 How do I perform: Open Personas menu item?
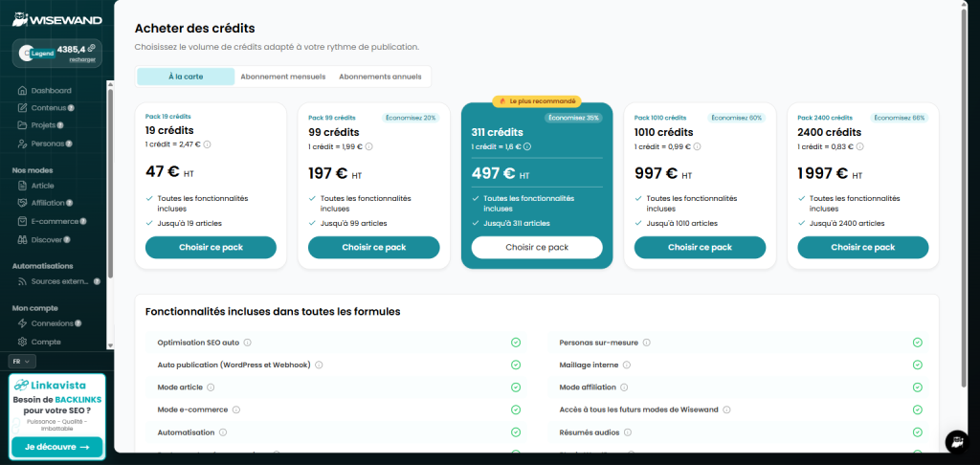click(x=48, y=144)
